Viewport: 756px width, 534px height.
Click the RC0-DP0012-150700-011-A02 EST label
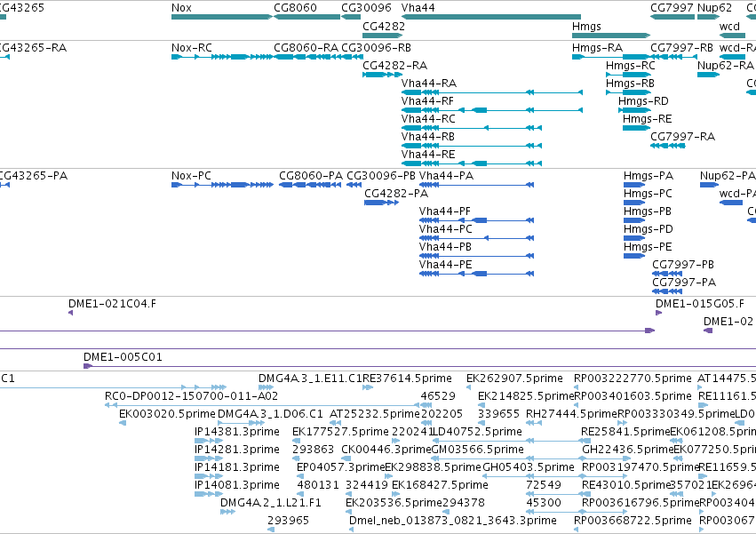pos(191,396)
